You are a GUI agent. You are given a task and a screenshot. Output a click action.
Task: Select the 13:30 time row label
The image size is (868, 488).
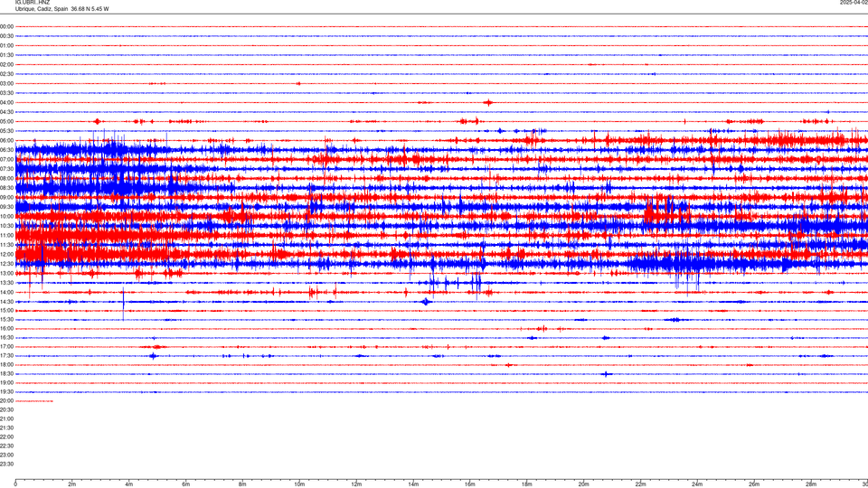[6, 283]
